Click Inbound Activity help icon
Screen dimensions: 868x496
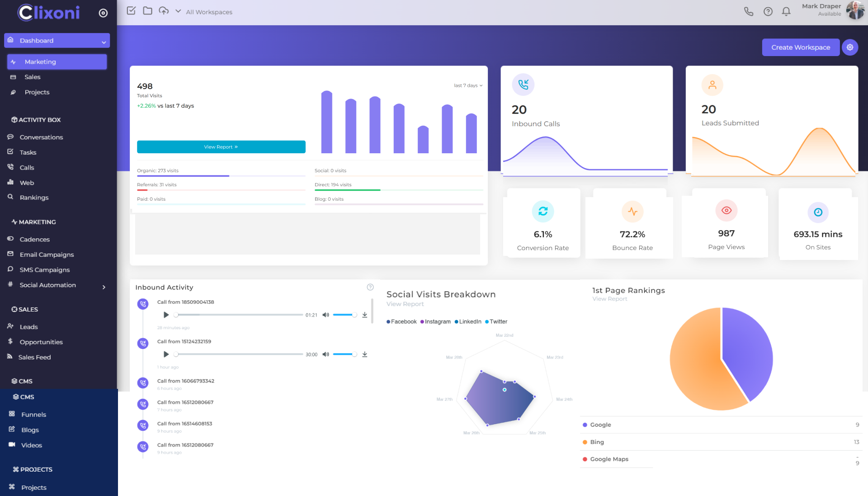pyautogui.click(x=370, y=287)
